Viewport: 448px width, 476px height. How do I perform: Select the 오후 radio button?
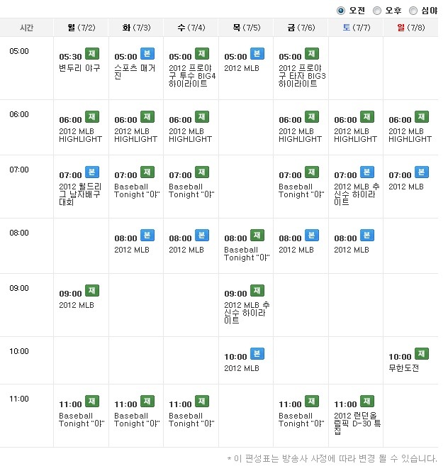tap(377, 11)
